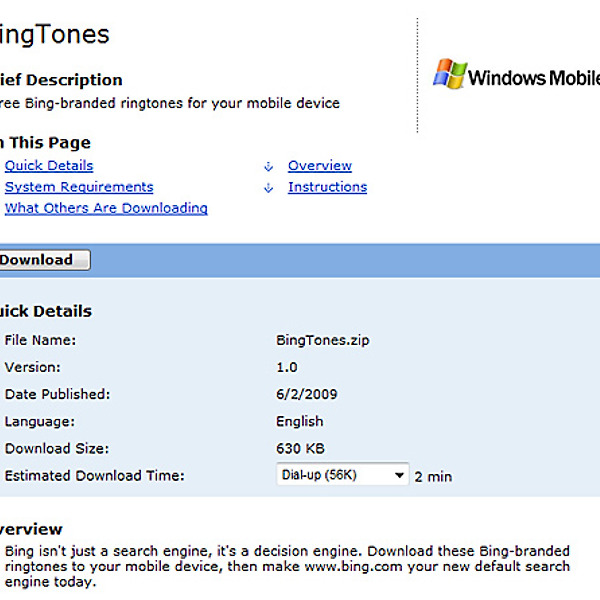Click the Overview section heading

[x=31, y=529]
